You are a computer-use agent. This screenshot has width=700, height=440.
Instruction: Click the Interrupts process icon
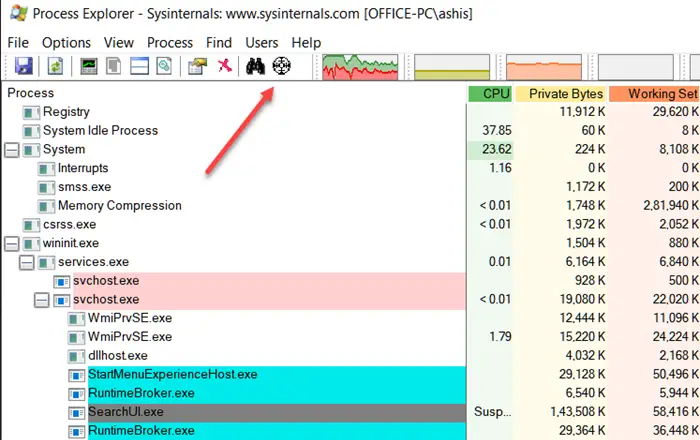[46, 169]
